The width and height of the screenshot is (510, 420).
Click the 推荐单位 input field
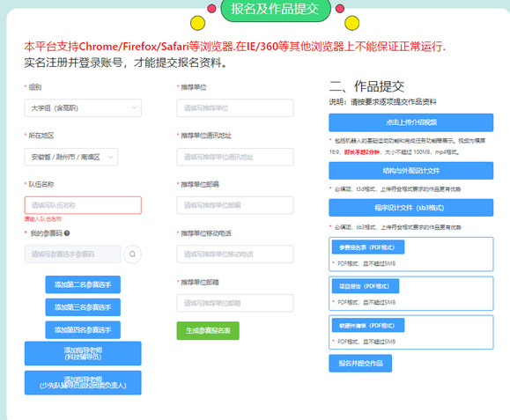click(235, 108)
